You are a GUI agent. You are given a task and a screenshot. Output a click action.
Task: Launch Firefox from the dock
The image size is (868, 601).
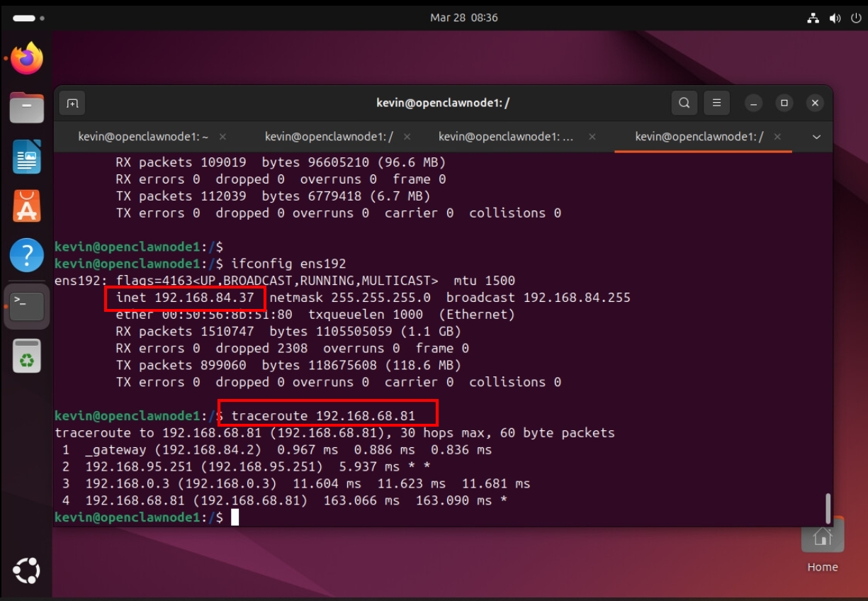pos(27,60)
